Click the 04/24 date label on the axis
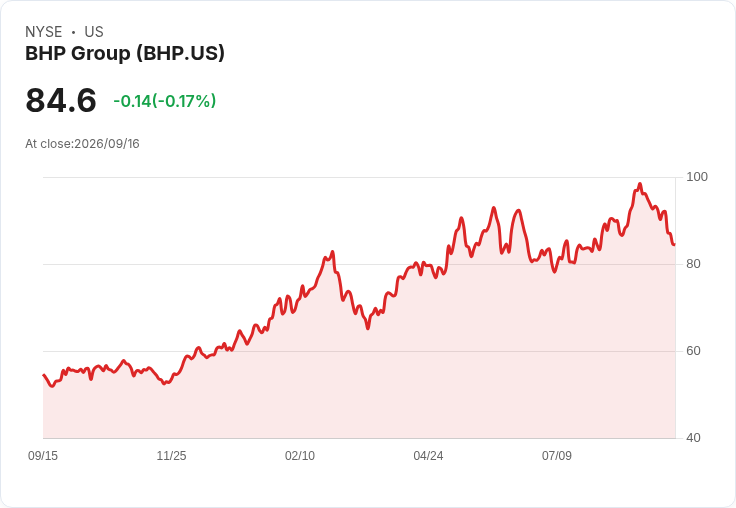Screen dimensions: 736x508 tap(428, 455)
